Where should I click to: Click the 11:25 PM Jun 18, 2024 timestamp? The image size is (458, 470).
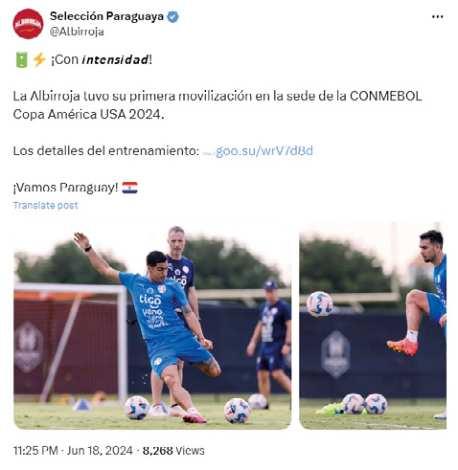tap(73, 451)
